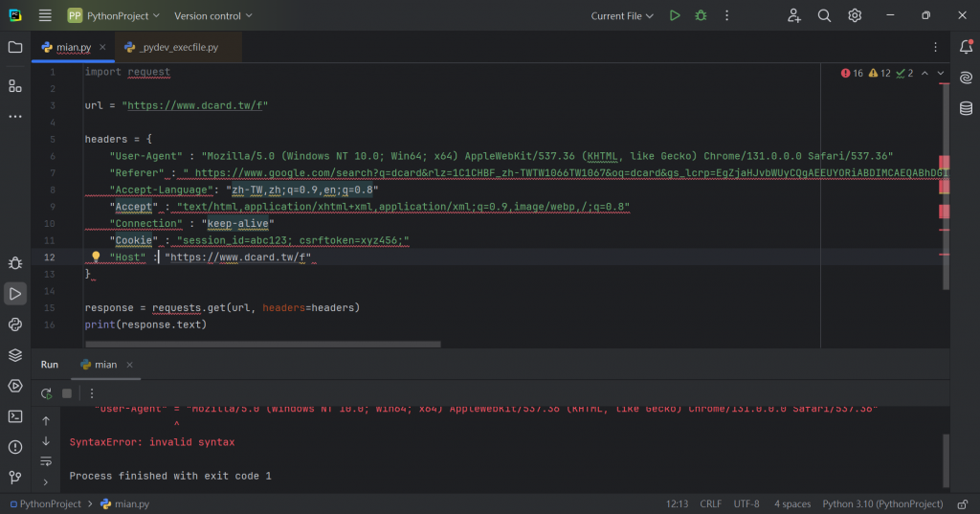The width and height of the screenshot is (980, 514).
Task: Toggle read-only lock icon in status bar
Action: 963,504
